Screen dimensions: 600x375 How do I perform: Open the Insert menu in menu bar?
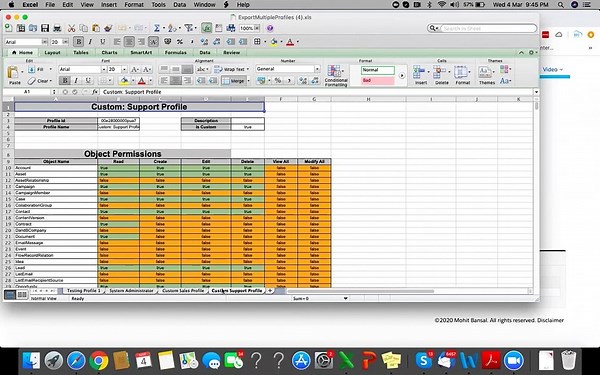tap(109, 5)
